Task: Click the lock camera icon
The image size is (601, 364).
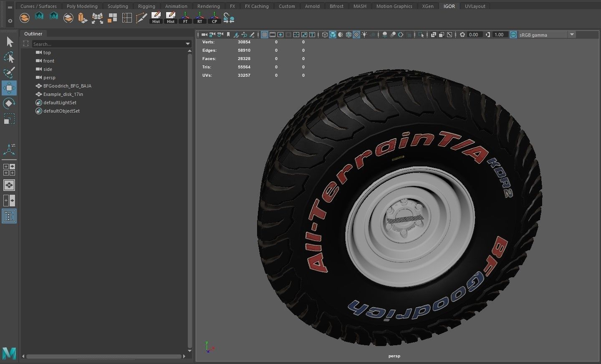Action: [x=212, y=35]
